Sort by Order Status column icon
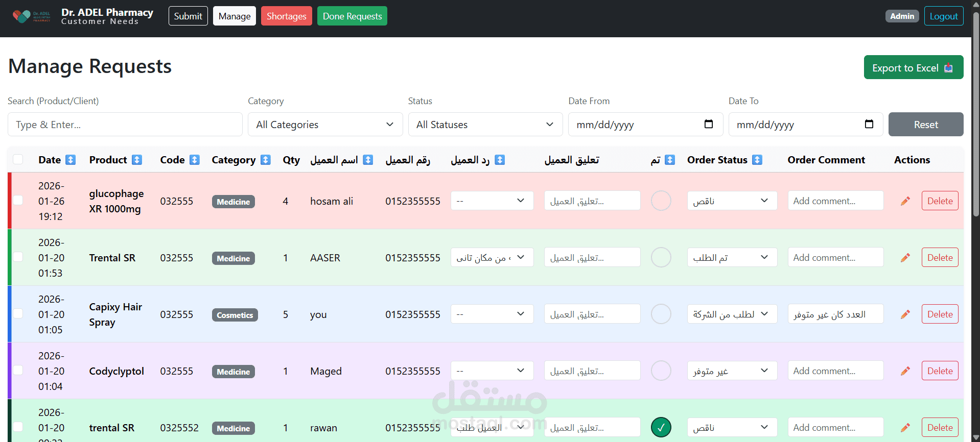The height and width of the screenshot is (442, 980). coord(757,160)
